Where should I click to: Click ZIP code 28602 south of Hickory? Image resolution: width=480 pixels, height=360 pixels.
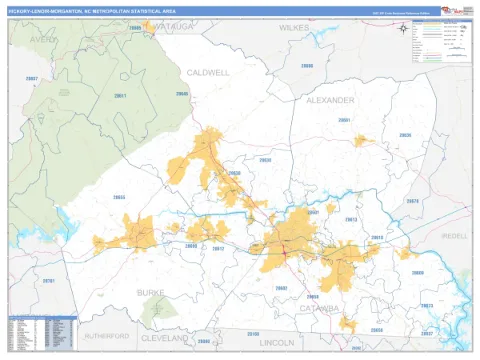281,288
